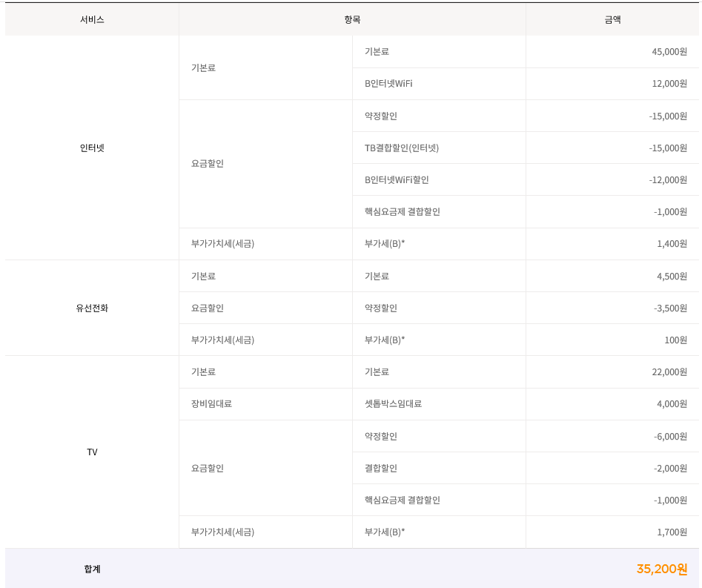Click the orange 35,200원 total amount
The height and width of the screenshot is (588, 702).
(x=661, y=569)
